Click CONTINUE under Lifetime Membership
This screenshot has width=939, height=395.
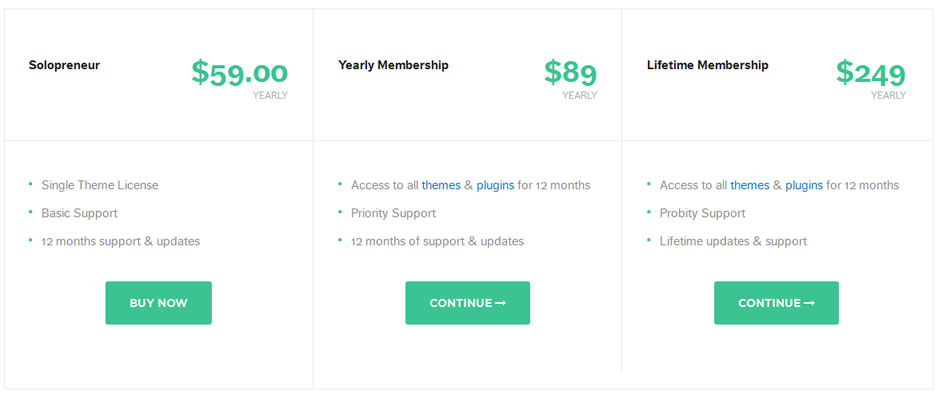point(776,303)
